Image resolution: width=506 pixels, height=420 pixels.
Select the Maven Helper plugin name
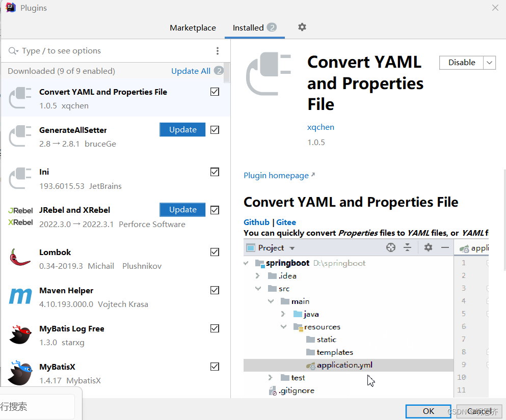click(66, 291)
